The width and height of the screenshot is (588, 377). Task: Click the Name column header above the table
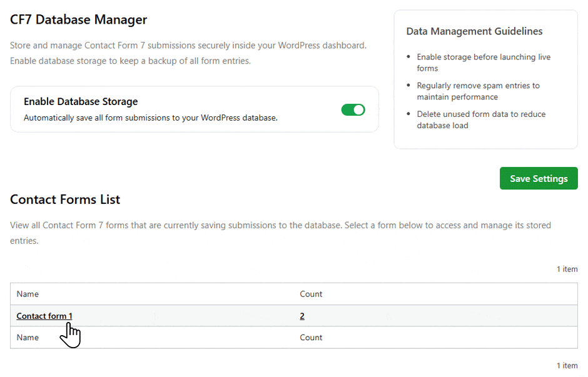(28, 294)
